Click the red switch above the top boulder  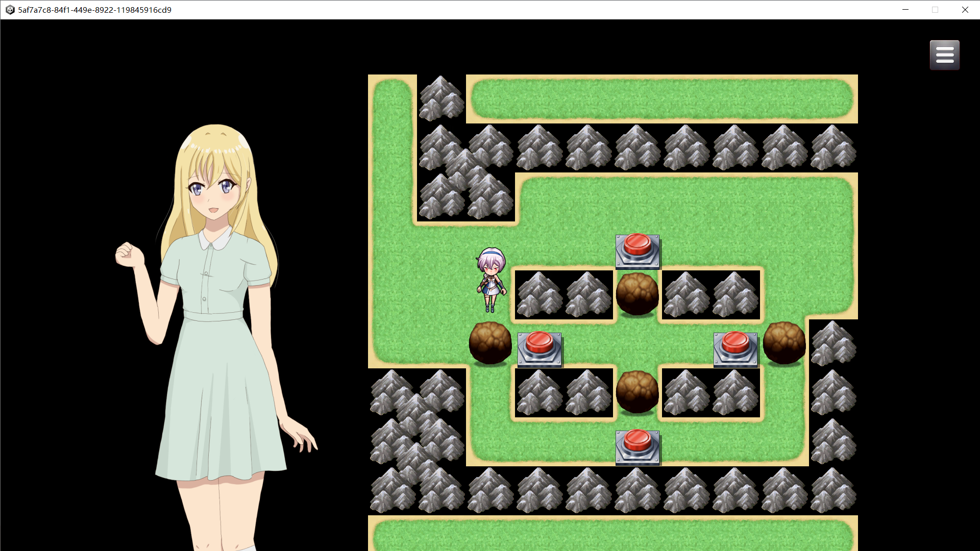coord(638,251)
